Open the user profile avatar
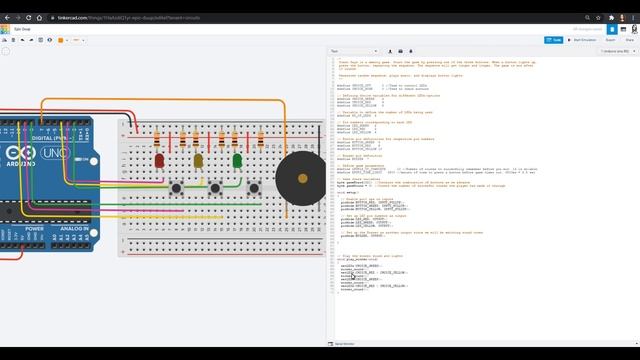This screenshot has width=640, height=360. coord(634,29)
